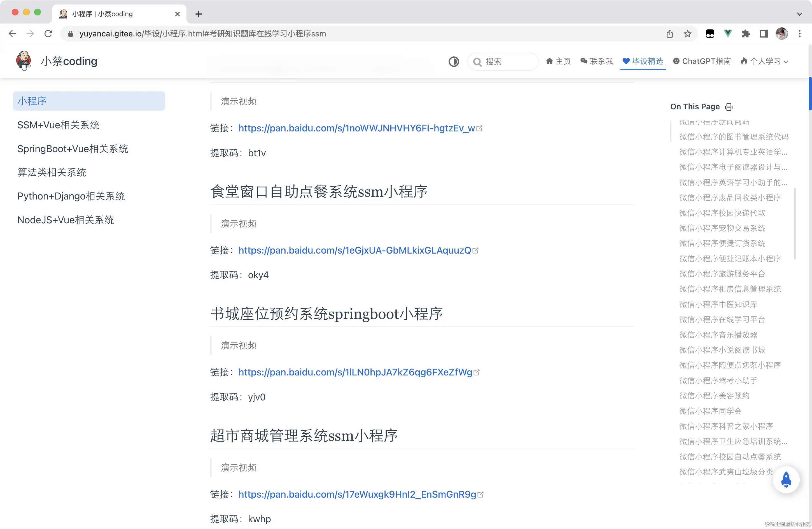Viewport: 812px width, 529px height.
Task: Close the 小程序 browser tab
Action: [178, 14]
